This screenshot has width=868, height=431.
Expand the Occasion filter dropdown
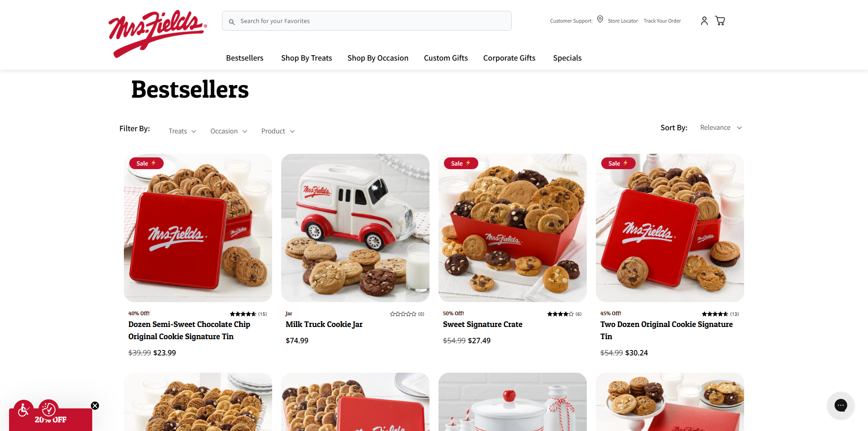click(229, 131)
